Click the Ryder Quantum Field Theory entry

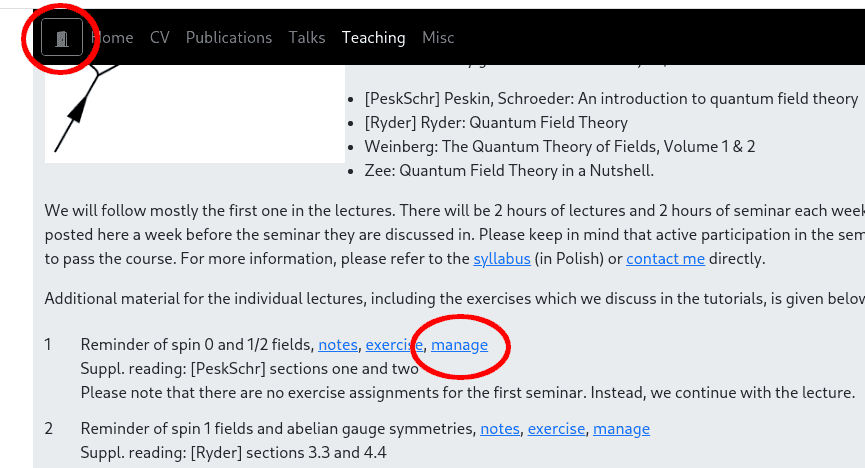[x=496, y=123]
